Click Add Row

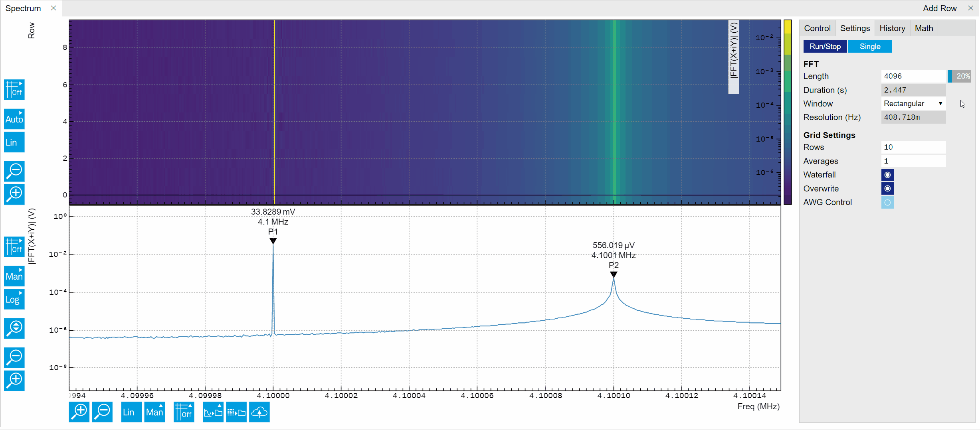[x=939, y=8]
